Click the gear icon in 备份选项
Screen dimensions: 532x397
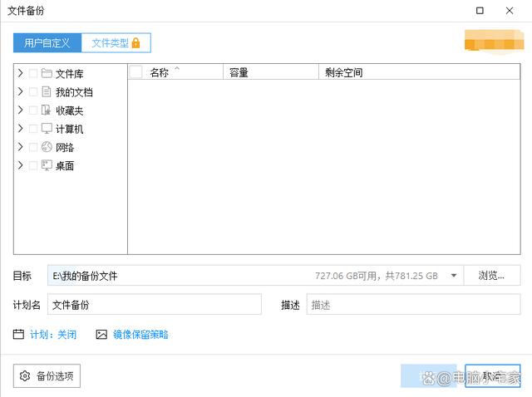point(25,375)
